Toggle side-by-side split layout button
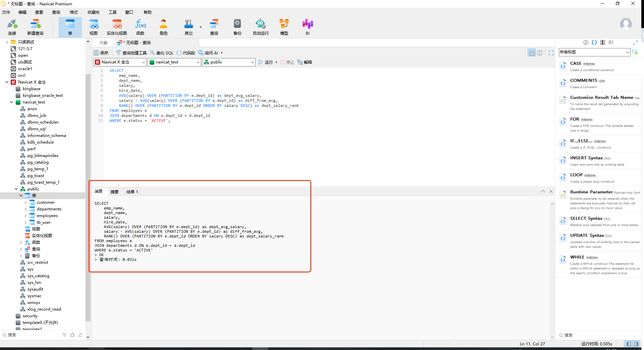 pos(540,53)
